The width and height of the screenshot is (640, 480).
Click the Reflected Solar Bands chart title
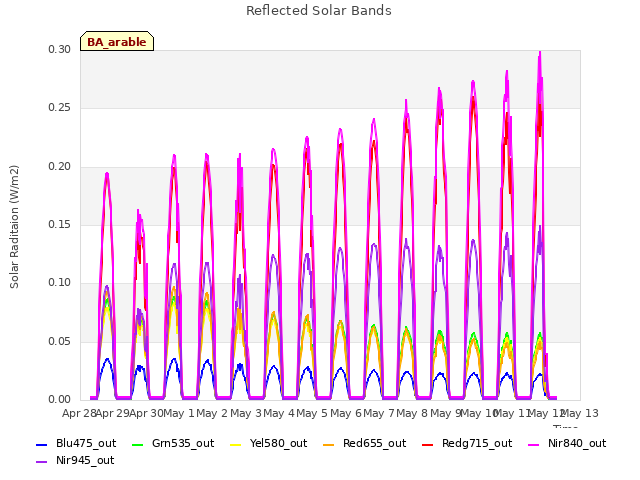(319, 11)
